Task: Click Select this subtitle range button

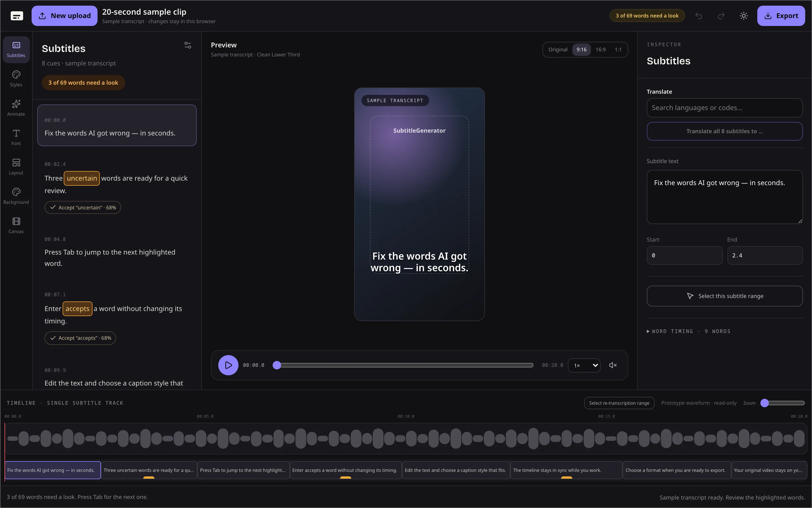Action: pos(724,296)
